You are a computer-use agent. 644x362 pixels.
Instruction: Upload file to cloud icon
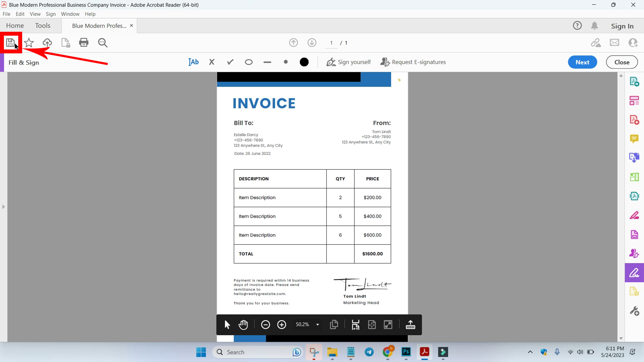[x=47, y=43]
